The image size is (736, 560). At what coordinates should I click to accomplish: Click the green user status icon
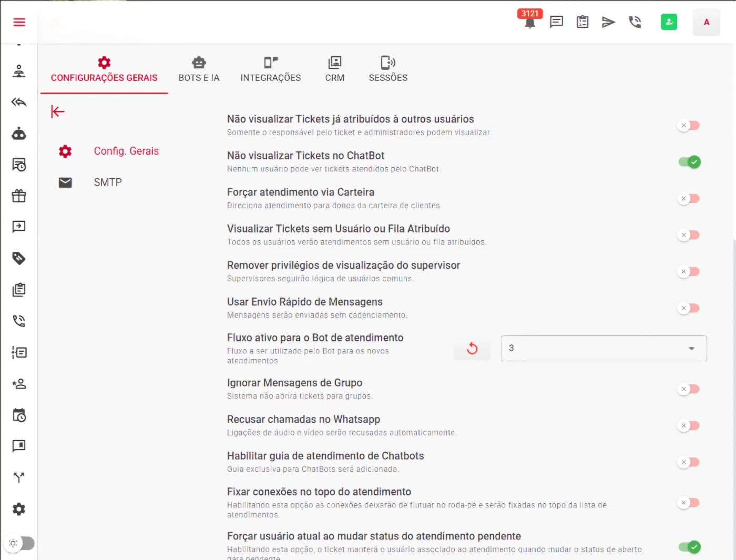(x=669, y=22)
